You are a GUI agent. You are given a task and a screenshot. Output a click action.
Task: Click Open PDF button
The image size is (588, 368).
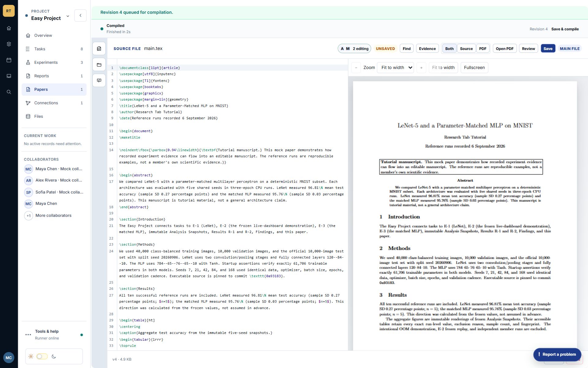tap(504, 48)
